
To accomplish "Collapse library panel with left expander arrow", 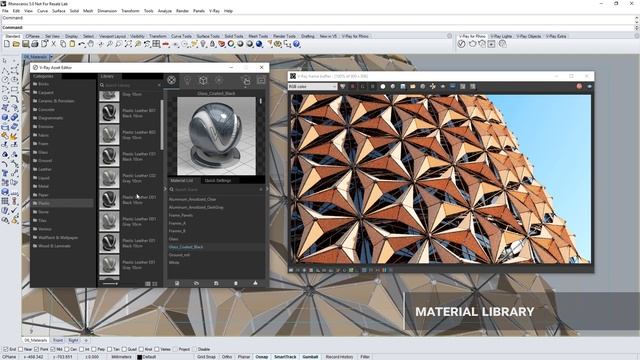I will click(x=165, y=189).
